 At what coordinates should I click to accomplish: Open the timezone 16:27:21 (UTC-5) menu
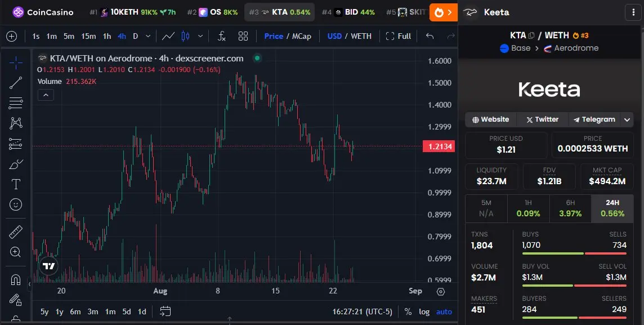point(363,312)
